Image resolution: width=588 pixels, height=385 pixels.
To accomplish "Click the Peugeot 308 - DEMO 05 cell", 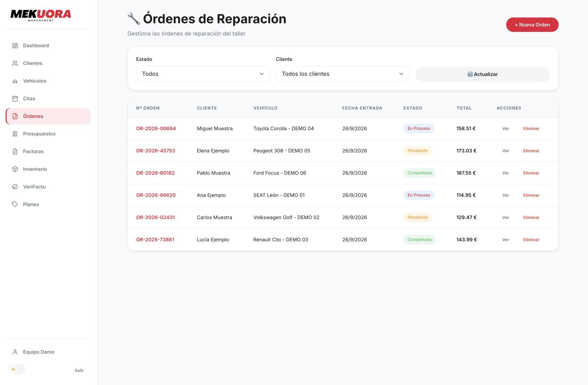I will [282, 151].
